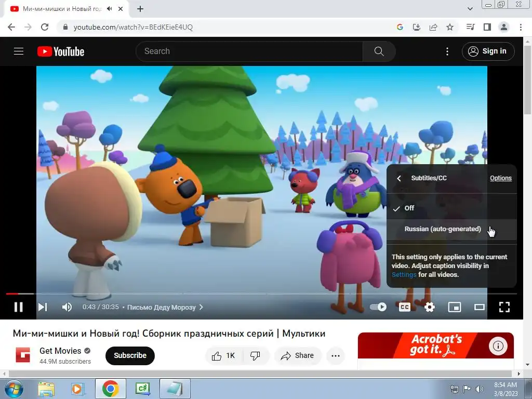Share this page icon in toolbar
The image size is (532, 399).
click(433, 27)
